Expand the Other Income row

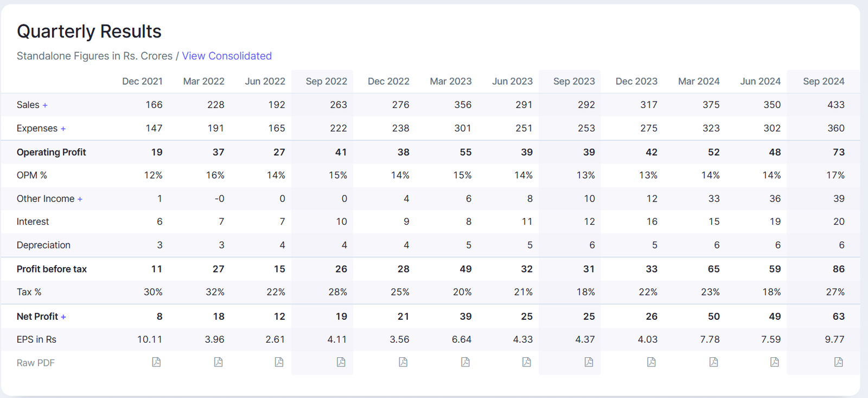pyautogui.click(x=80, y=199)
